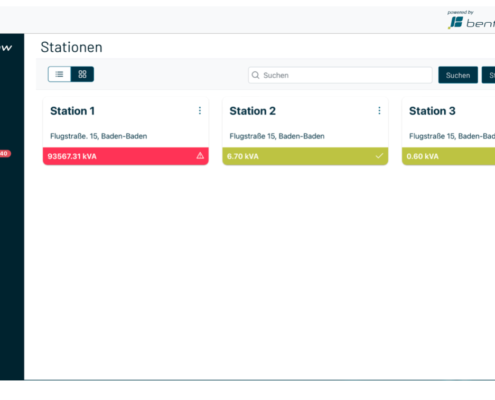The height and width of the screenshot is (400, 495).
Task: Focus the Suchen search input field
Action: pos(340,75)
